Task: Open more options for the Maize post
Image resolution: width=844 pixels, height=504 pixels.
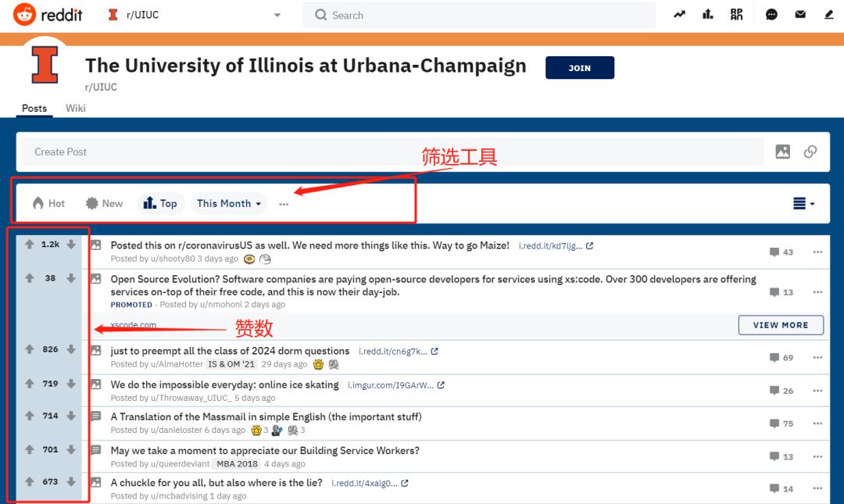Action: pos(817,252)
